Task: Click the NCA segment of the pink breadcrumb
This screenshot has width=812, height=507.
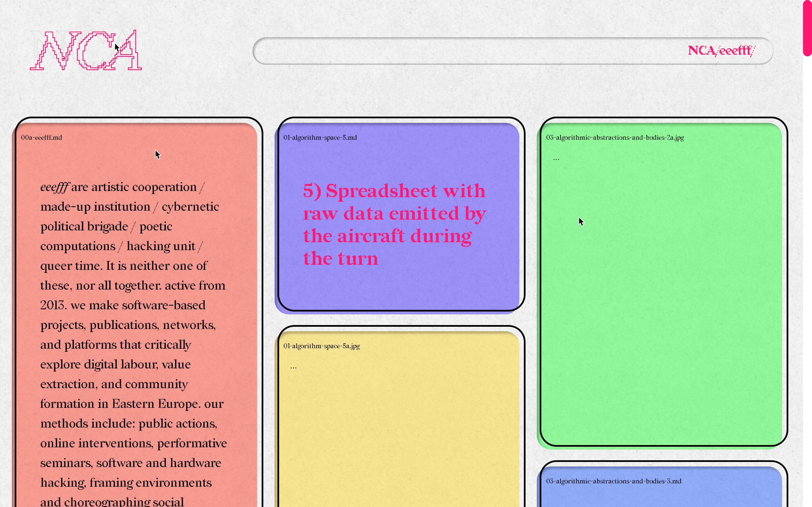Action: pos(701,51)
